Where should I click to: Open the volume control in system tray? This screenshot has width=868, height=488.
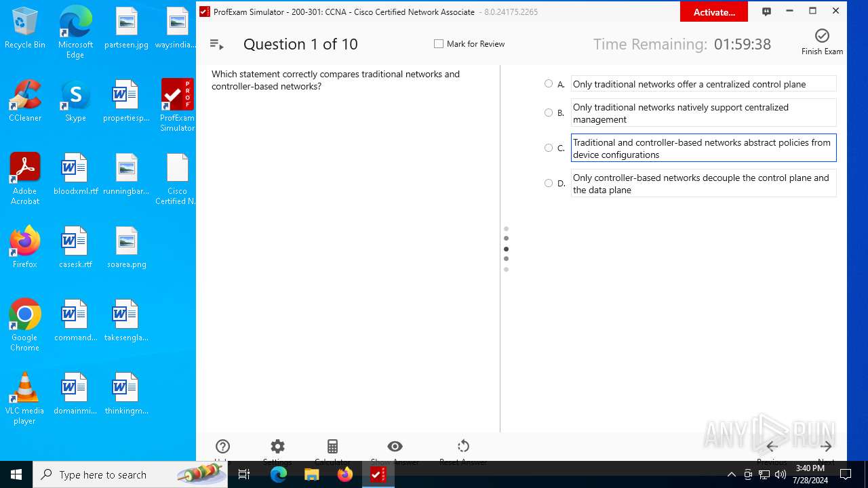(x=781, y=474)
